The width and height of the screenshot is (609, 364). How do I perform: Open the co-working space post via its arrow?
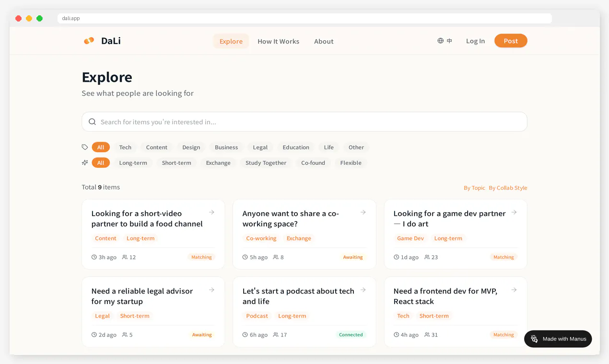tap(363, 212)
